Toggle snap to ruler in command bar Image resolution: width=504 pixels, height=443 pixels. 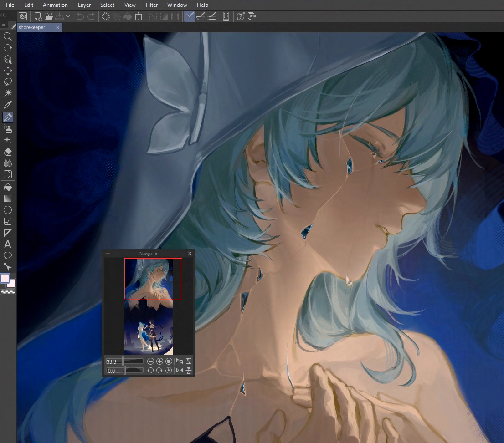tap(190, 16)
